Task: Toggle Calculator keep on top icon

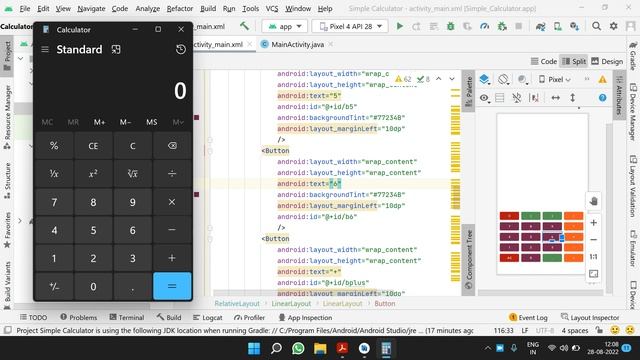Action: pyautogui.click(x=116, y=49)
